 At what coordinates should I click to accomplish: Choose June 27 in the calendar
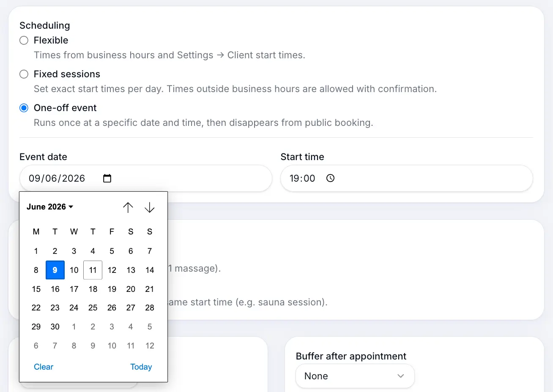point(131,308)
